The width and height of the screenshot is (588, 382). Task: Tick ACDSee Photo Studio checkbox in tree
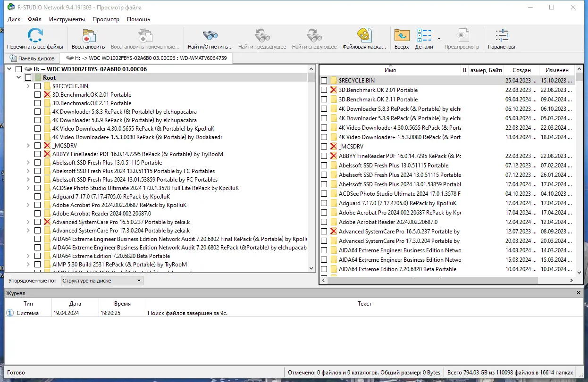click(37, 188)
